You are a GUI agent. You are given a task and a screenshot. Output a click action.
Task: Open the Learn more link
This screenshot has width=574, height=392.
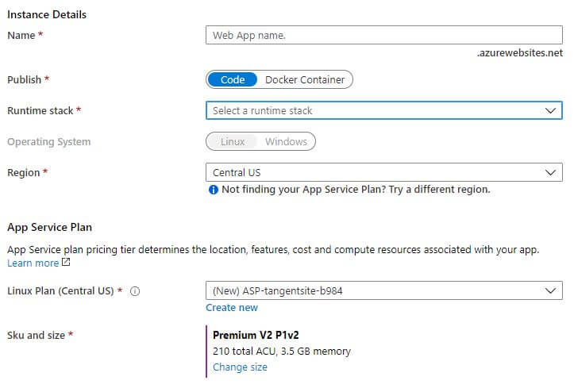[x=33, y=263]
